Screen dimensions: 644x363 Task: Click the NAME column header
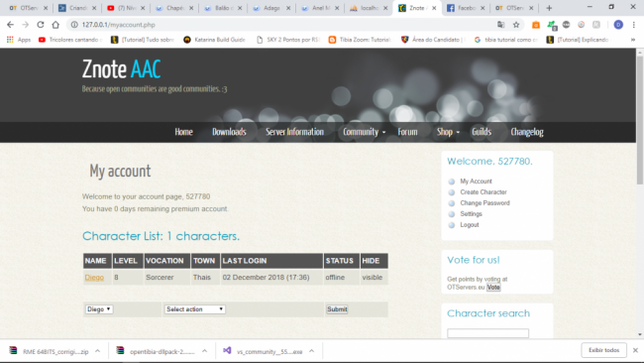pyautogui.click(x=97, y=261)
